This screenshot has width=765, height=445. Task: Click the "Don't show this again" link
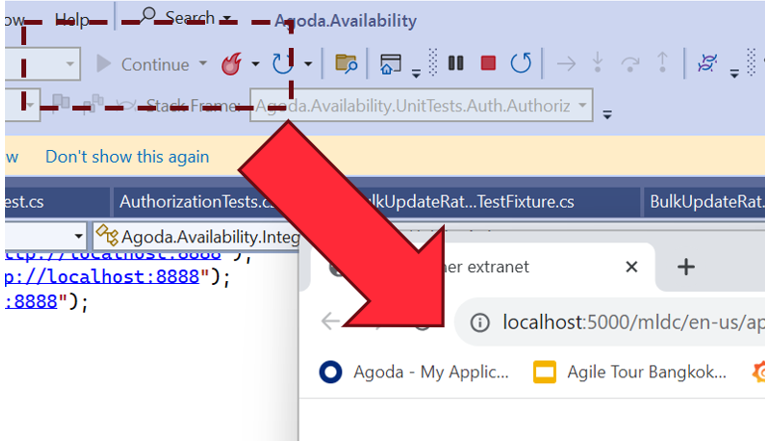point(127,156)
